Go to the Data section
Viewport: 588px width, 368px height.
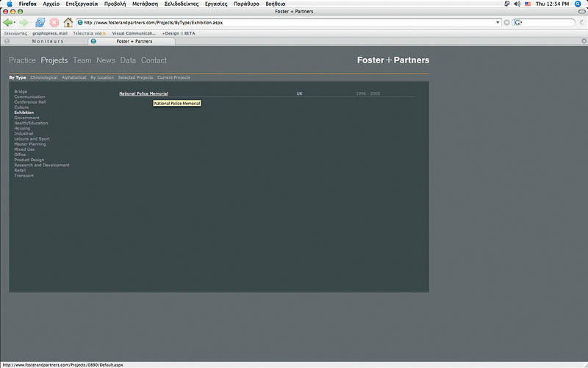pyautogui.click(x=128, y=60)
